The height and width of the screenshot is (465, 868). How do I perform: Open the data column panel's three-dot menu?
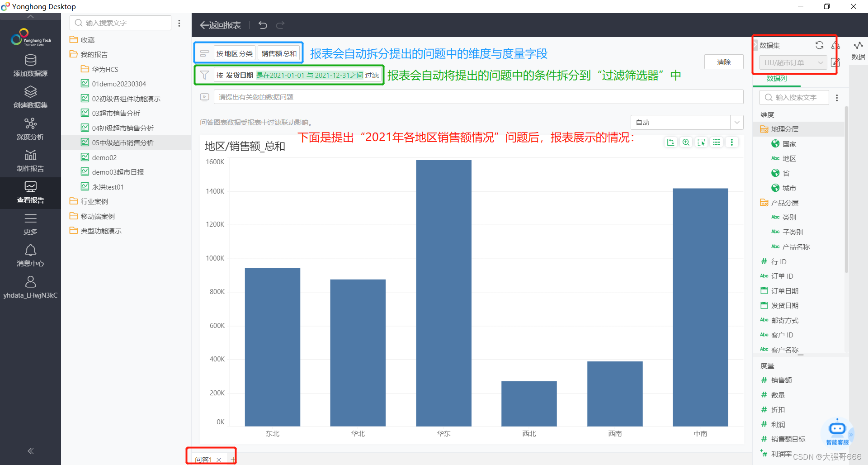[x=837, y=98]
